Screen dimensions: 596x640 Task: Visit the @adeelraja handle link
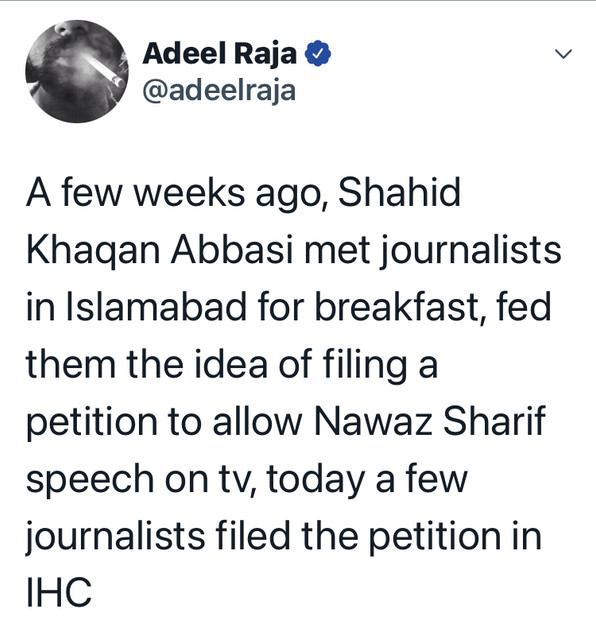(219, 91)
